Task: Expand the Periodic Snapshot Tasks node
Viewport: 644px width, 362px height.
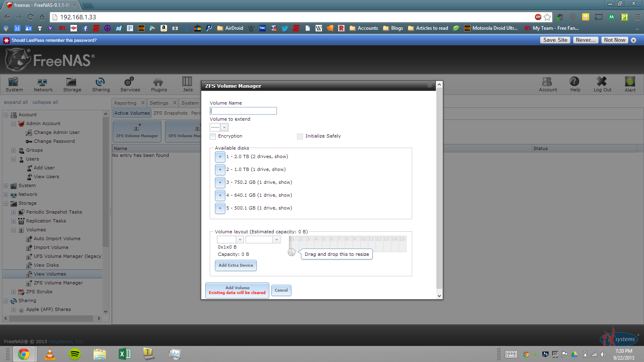Action: pyautogui.click(x=13, y=212)
